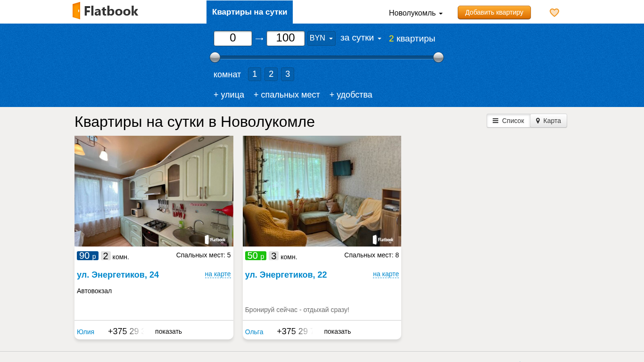Click the minimum price input field
Screen dimensions: 644x362
233,38
